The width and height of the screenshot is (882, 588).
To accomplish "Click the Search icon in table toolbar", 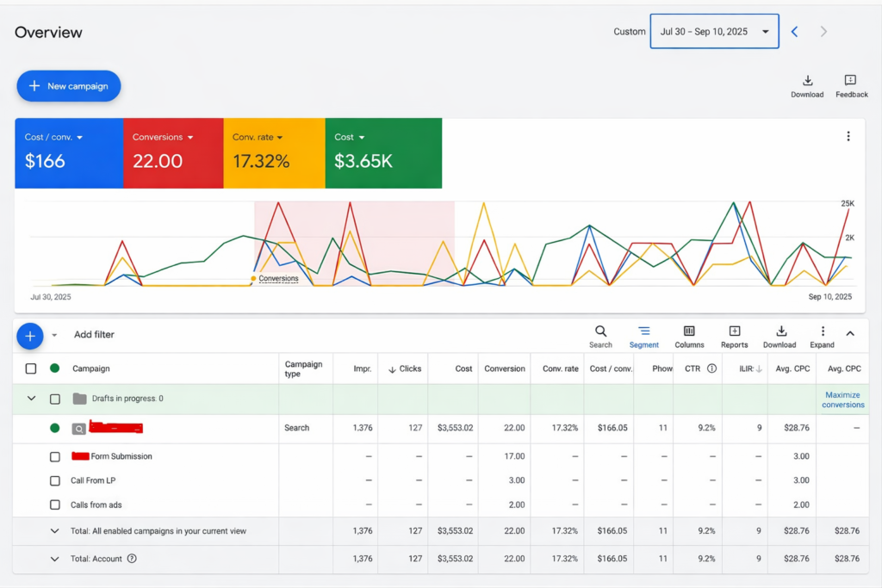I will 600,331.
